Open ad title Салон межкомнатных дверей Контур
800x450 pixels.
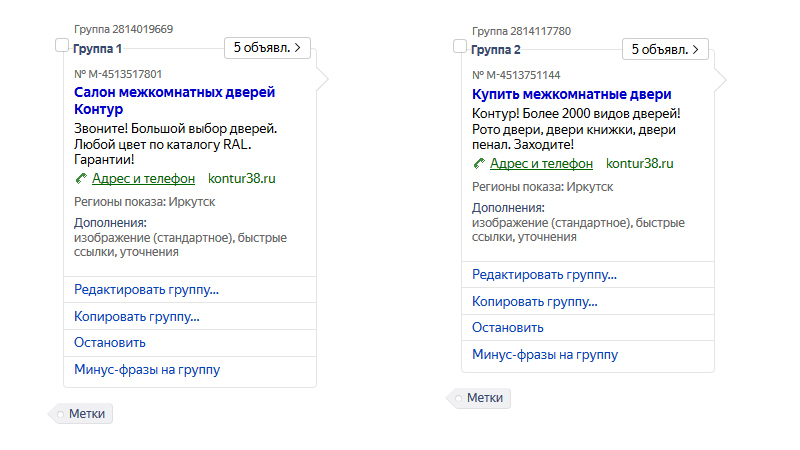click(174, 101)
